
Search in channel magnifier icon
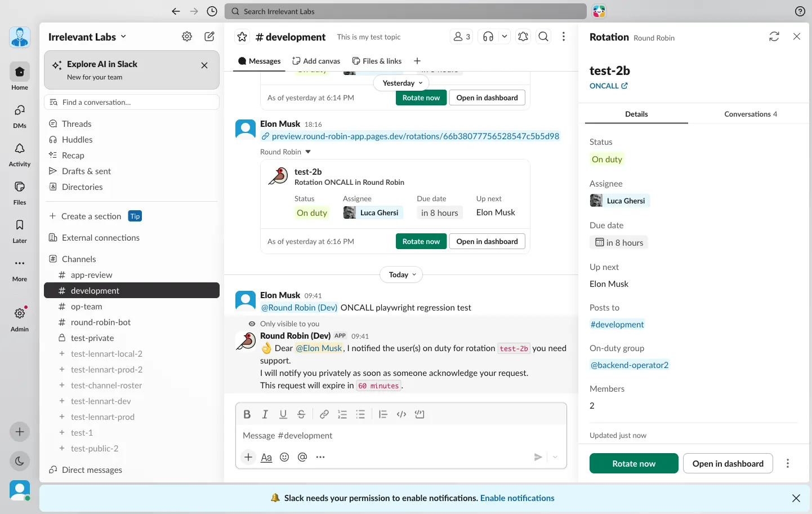(543, 37)
